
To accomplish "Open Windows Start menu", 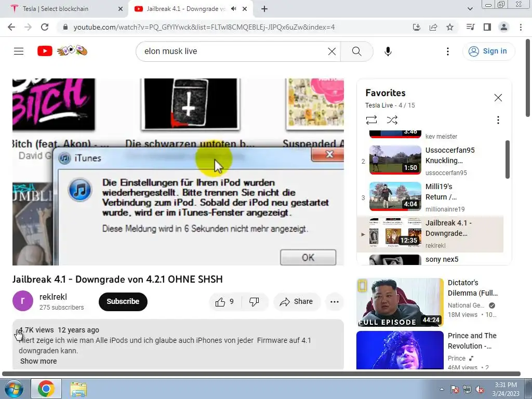I will (x=14, y=389).
